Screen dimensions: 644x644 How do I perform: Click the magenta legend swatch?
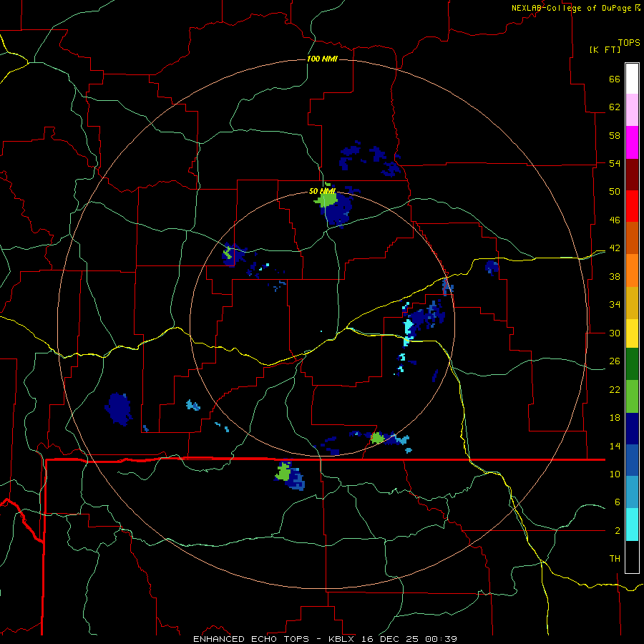click(632, 142)
